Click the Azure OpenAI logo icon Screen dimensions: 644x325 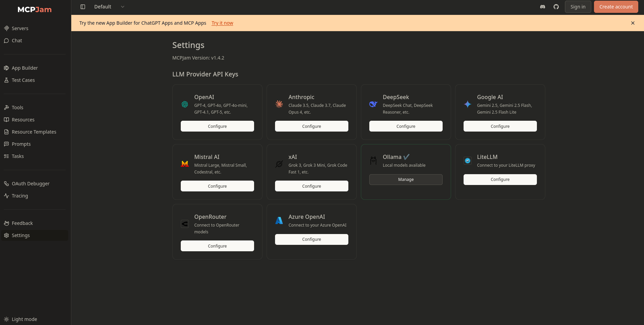click(279, 220)
